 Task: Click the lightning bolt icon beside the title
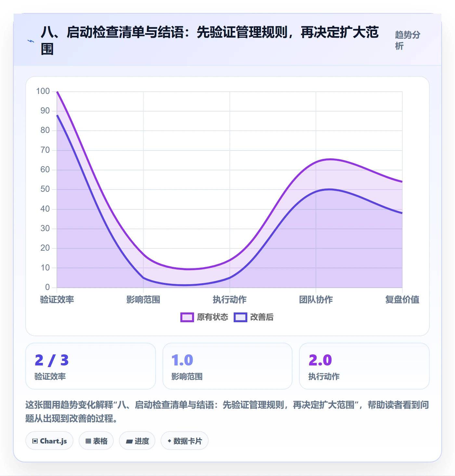pyautogui.click(x=31, y=41)
